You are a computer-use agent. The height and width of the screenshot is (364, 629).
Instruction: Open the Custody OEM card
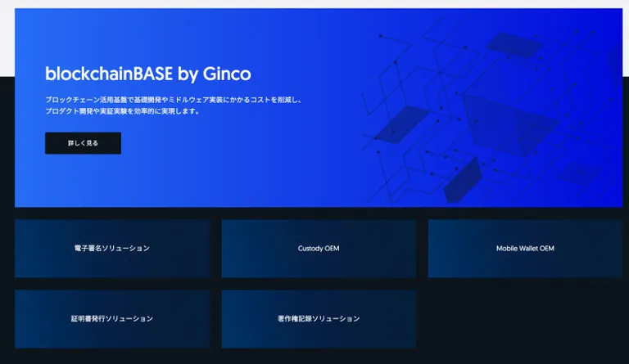click(x=319, y=249)
